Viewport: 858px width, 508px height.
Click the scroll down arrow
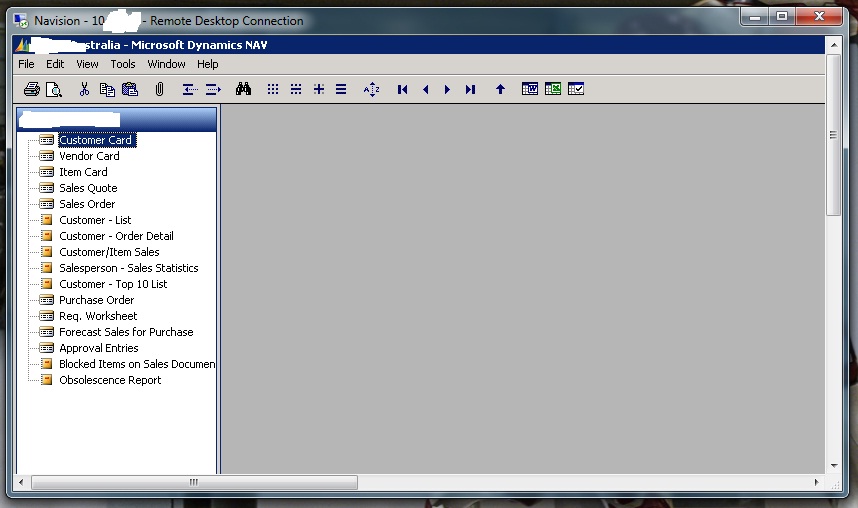click(834, 465)
